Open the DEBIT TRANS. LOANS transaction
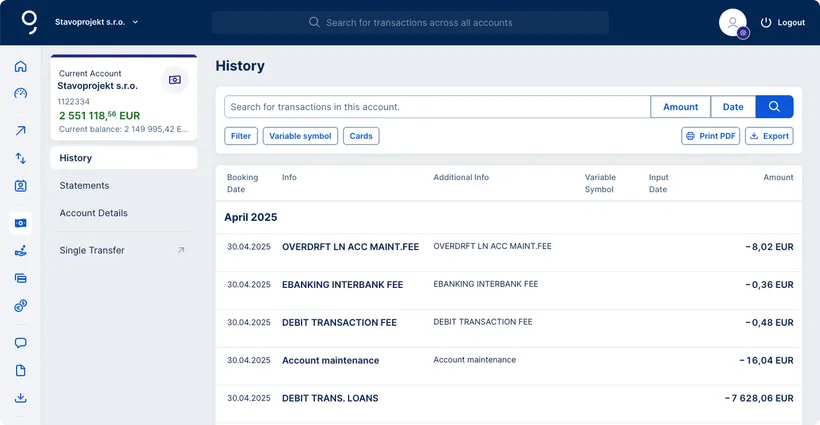 click(509, 404)
